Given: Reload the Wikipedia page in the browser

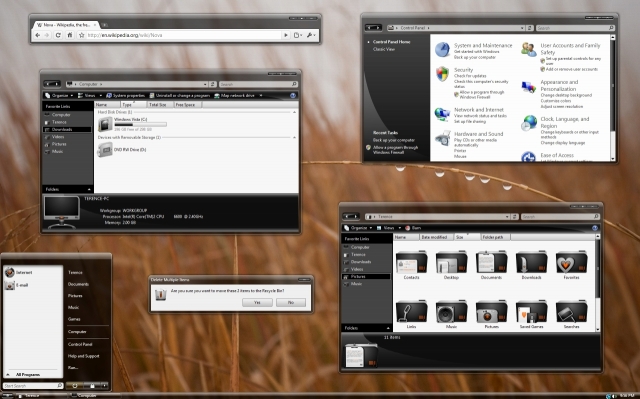Looking at the screenshot, I should tap(58, 35).
